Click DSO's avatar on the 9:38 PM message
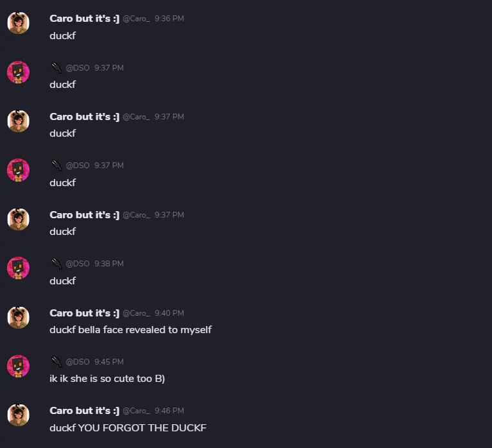The height and width of the screenshot is (448, 492). [x=18, y=268]
